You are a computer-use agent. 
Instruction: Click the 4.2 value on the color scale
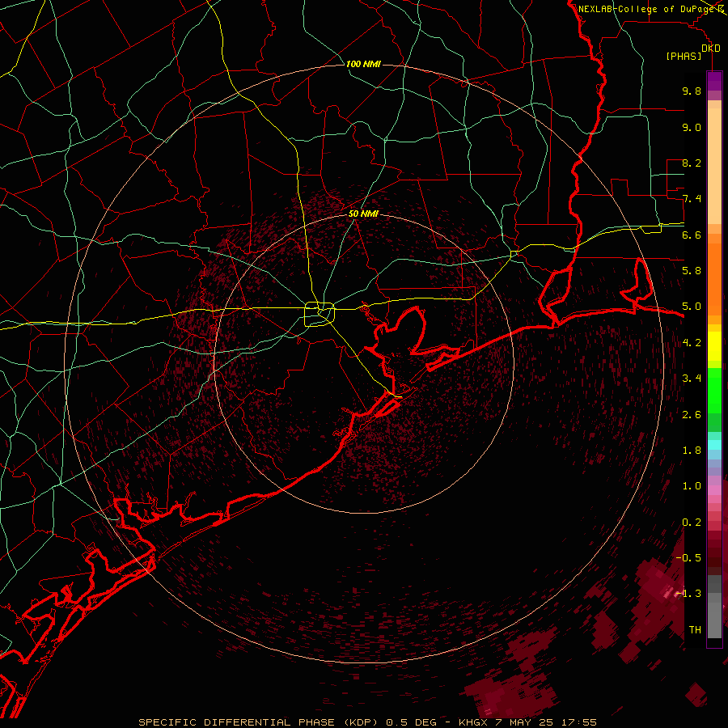coord(692,343)
